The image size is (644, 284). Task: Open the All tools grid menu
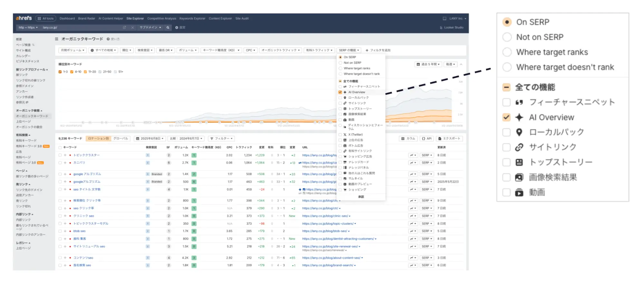(46, 19)
